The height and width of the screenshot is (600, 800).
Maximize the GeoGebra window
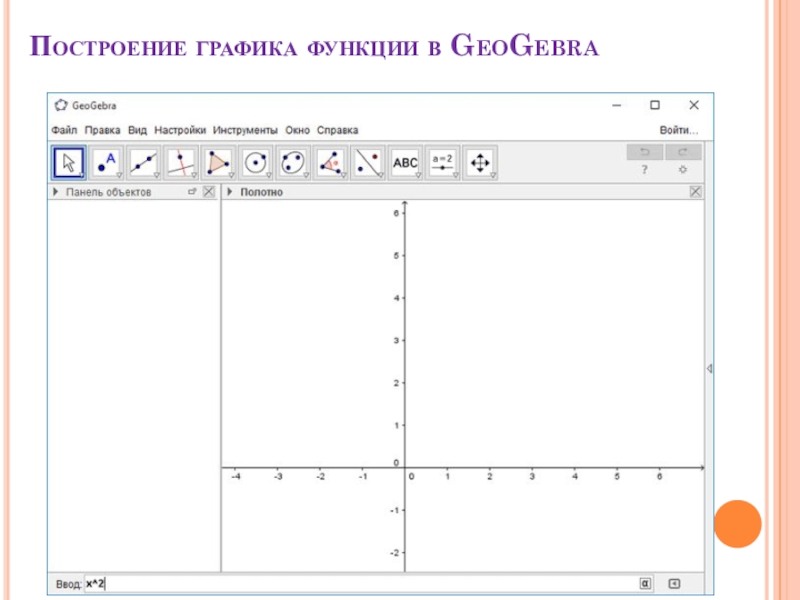[655, 105]
